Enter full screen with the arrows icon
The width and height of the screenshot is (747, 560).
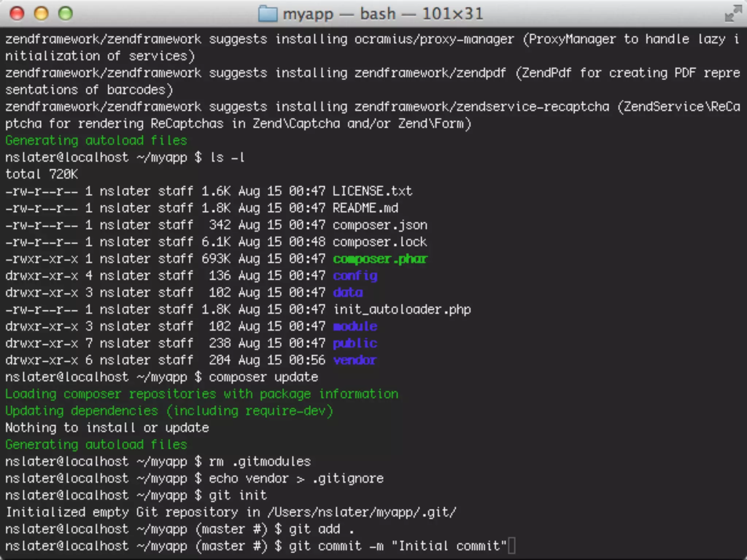click(733, 13)
